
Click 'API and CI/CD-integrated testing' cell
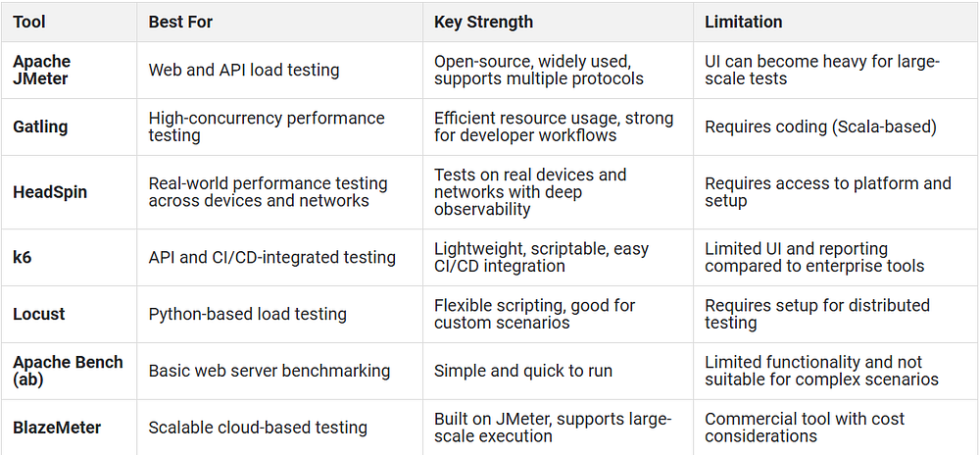[271, 257]
